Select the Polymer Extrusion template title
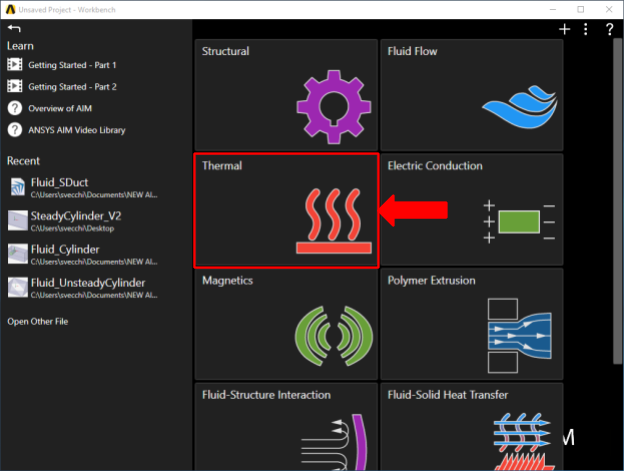 pos(431,280)
